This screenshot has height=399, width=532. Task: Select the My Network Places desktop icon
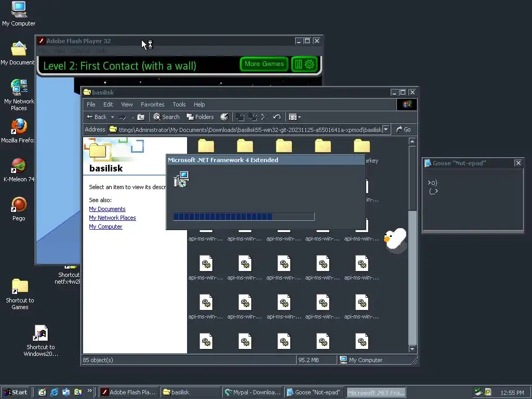[19, 95]
